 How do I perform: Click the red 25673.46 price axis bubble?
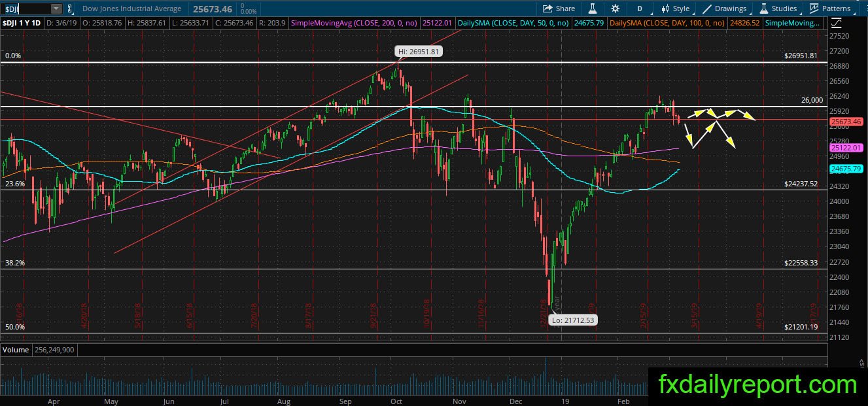(x=846, y=122)
